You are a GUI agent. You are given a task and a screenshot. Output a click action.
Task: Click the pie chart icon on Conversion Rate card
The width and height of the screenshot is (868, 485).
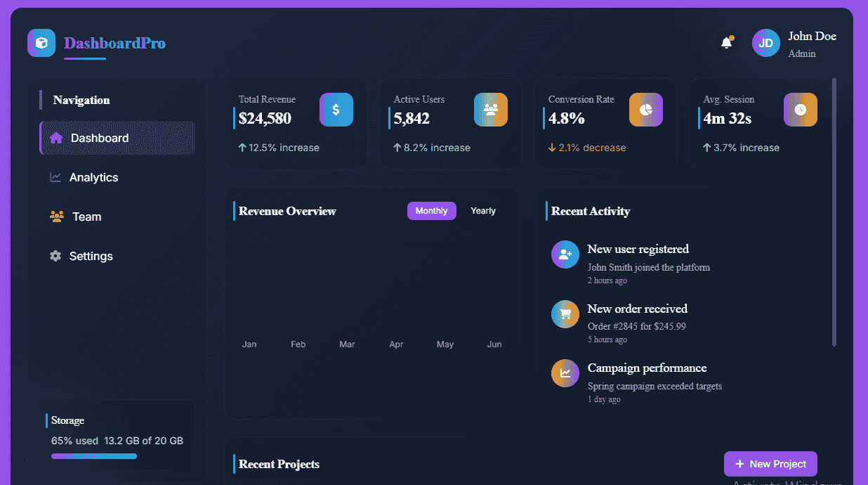[646, 110]
